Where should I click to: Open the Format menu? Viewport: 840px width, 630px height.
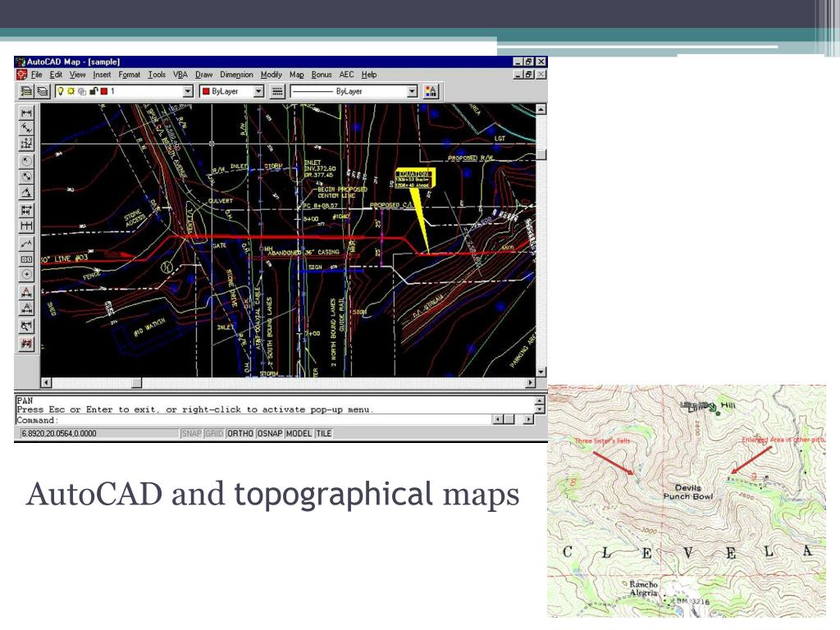tap(129, 75)
